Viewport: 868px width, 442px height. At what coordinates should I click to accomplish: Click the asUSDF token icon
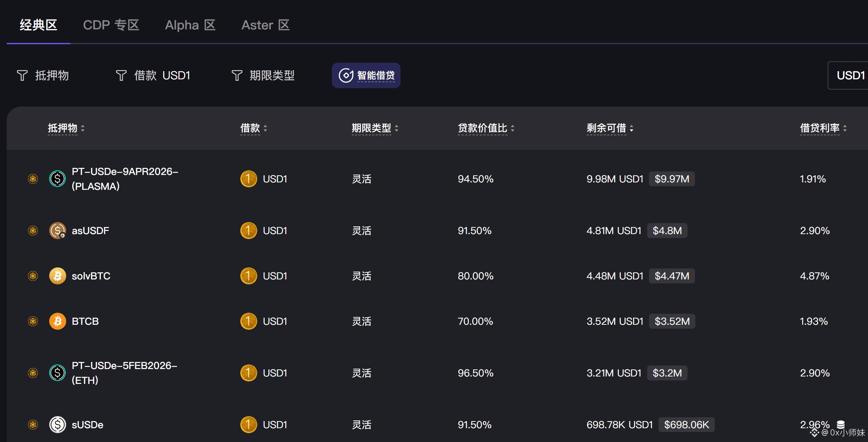(x=57, y=231)
